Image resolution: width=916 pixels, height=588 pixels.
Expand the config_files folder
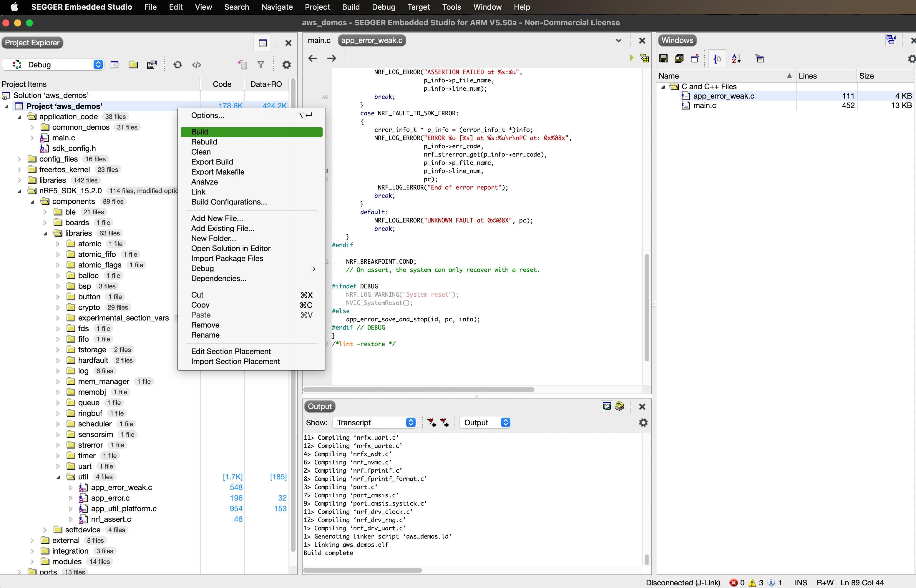[19, 159]
